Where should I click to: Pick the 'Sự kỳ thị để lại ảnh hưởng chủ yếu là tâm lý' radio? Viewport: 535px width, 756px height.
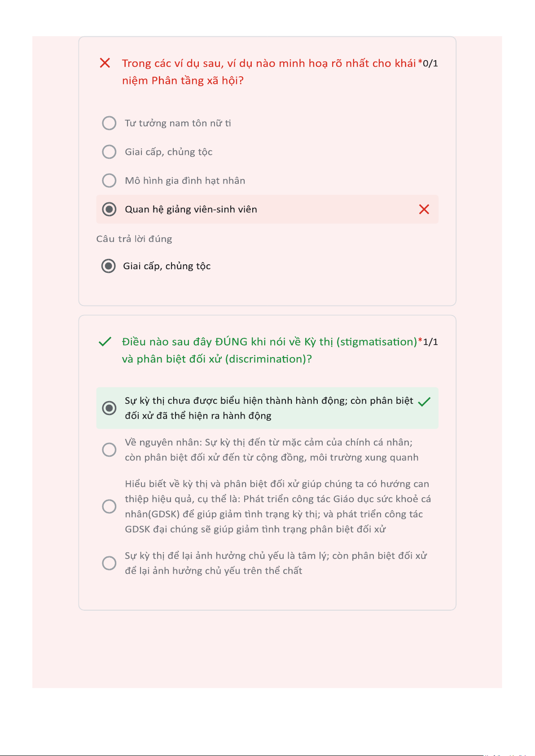click(109, 563)
